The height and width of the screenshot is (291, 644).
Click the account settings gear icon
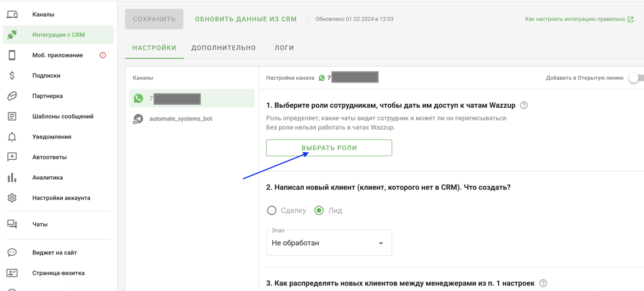12,198
